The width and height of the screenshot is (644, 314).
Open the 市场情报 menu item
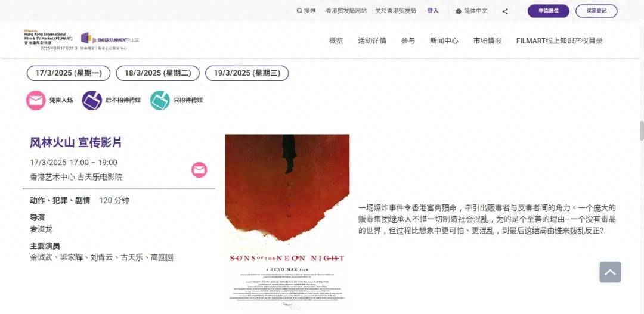(x=487, y=41)
